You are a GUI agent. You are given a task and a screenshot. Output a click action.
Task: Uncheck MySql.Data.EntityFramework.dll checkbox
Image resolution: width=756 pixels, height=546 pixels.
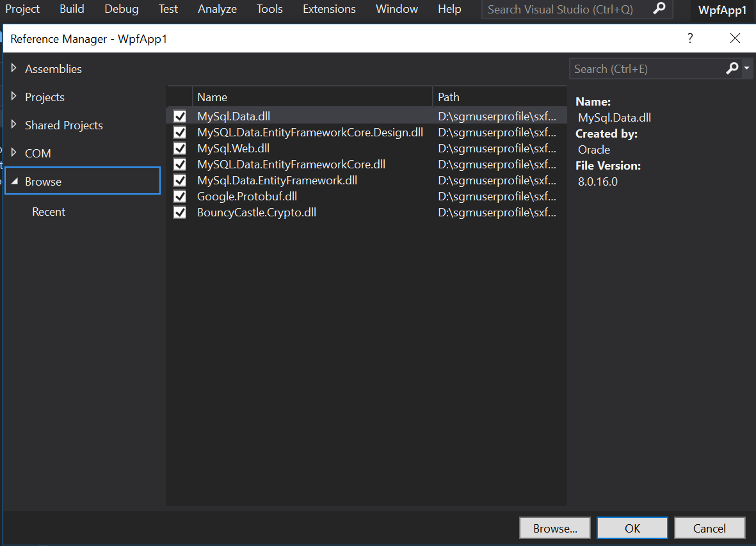tap(180, 181)
